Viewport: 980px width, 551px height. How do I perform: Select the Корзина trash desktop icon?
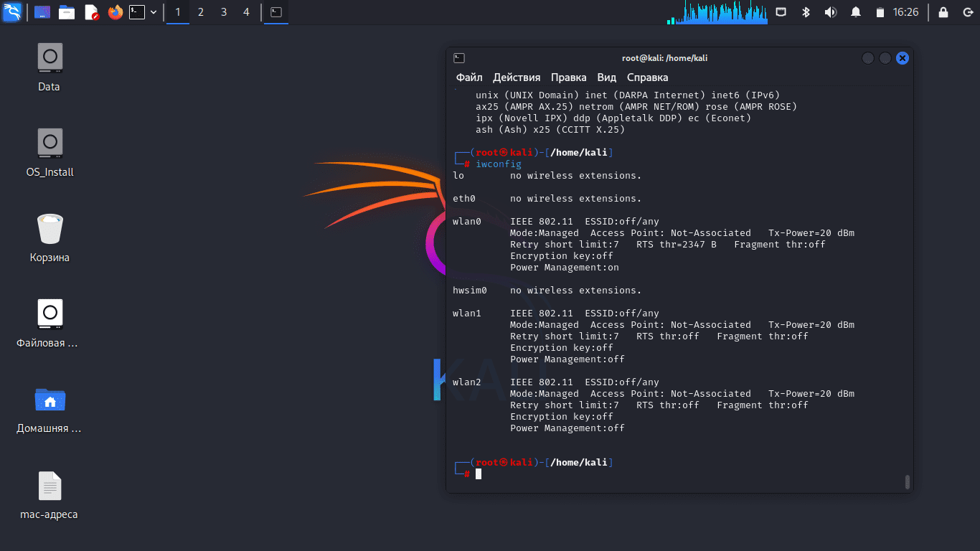click(50, 238)
